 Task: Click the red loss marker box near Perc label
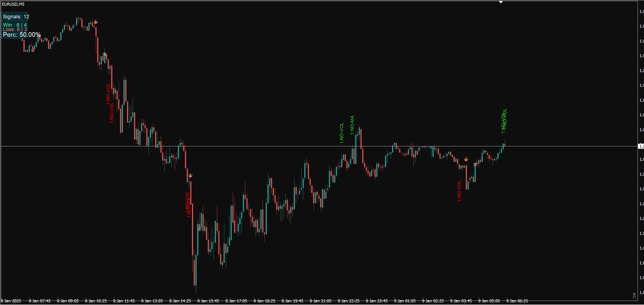tap(33, 50)
